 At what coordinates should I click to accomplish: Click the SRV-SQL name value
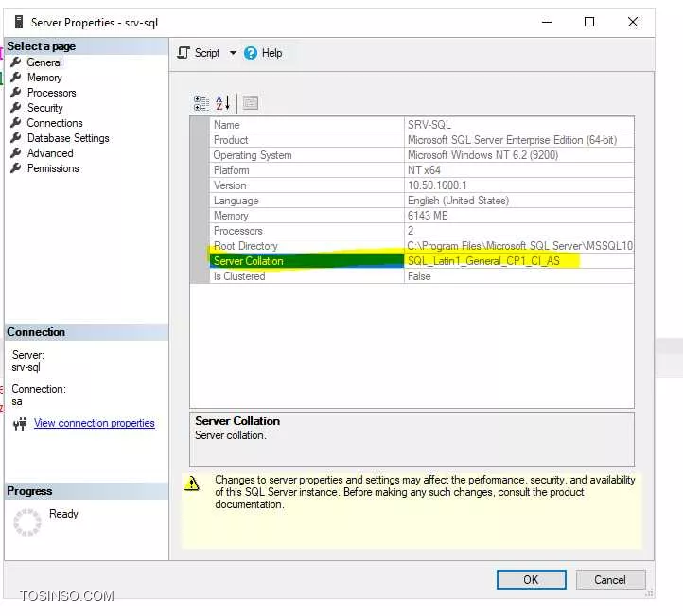point(429,125)
